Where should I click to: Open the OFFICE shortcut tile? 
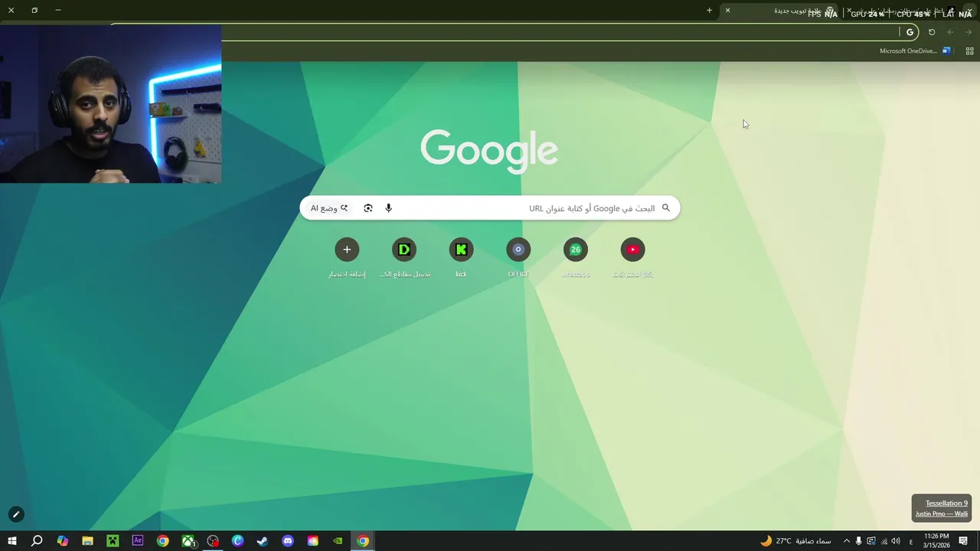(518, 249)
